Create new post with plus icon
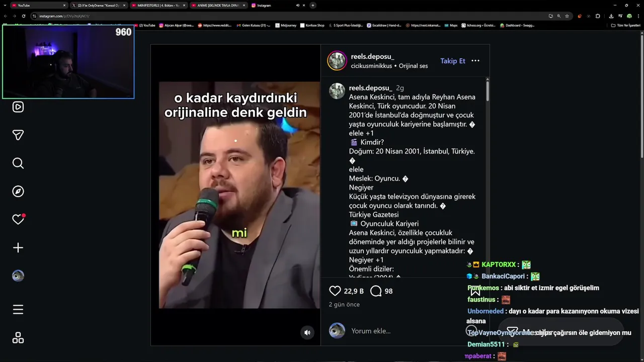The width and height of the screenshot is (644, 362). [x=18, y=248]
